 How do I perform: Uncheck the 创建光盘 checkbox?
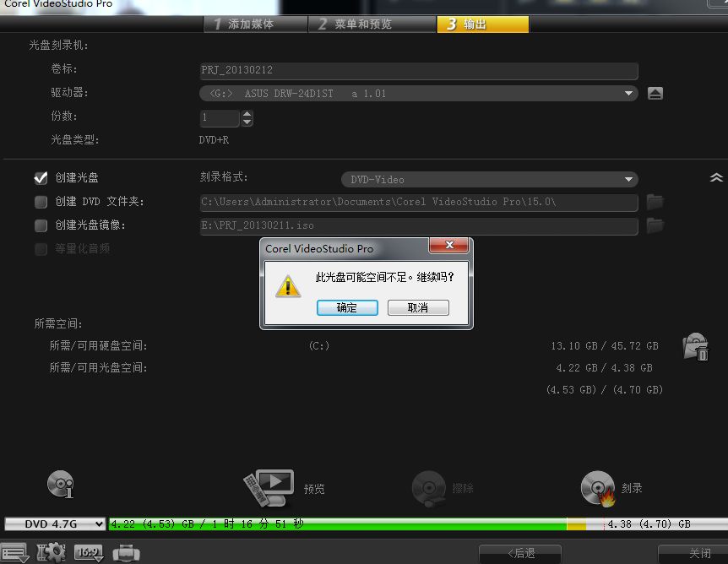41,178
